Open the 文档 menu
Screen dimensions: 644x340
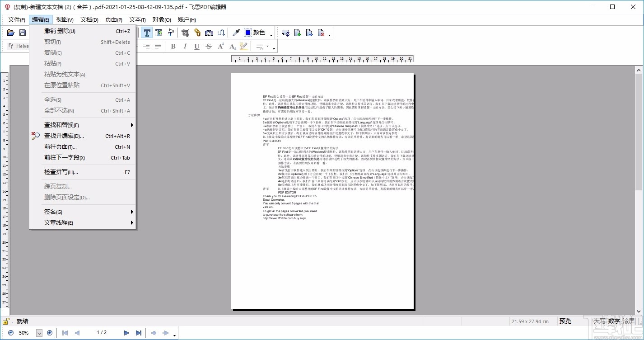tap(89, 19)
